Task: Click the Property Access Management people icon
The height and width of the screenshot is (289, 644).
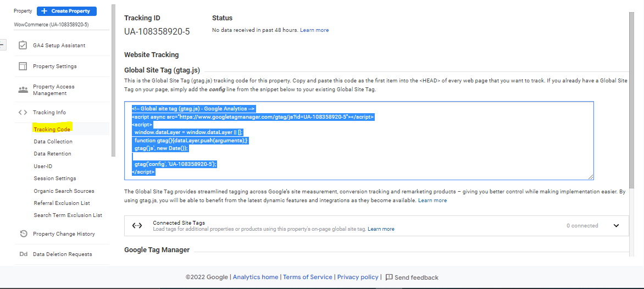Action: pos(23,90)
